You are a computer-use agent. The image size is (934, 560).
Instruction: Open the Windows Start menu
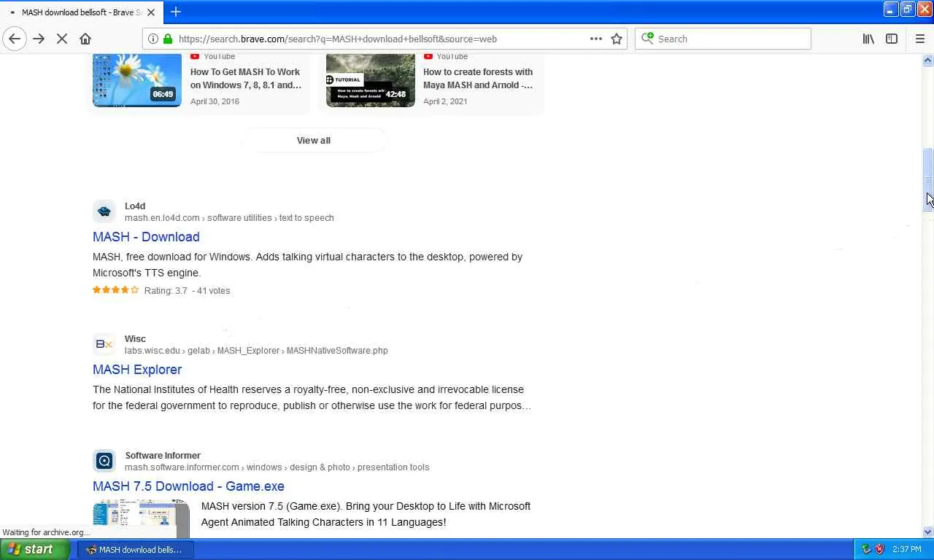click(35, 549)
